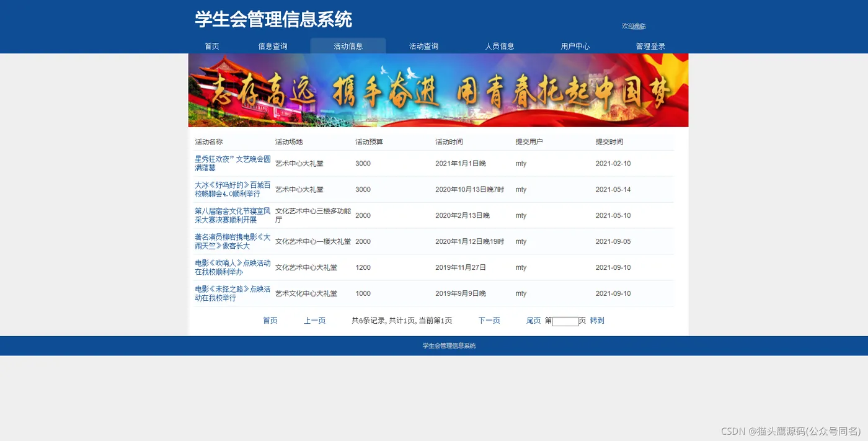Click the activity time 2019年11月27日
This screenshot has height=441, width=868.
tap(461, 268)
